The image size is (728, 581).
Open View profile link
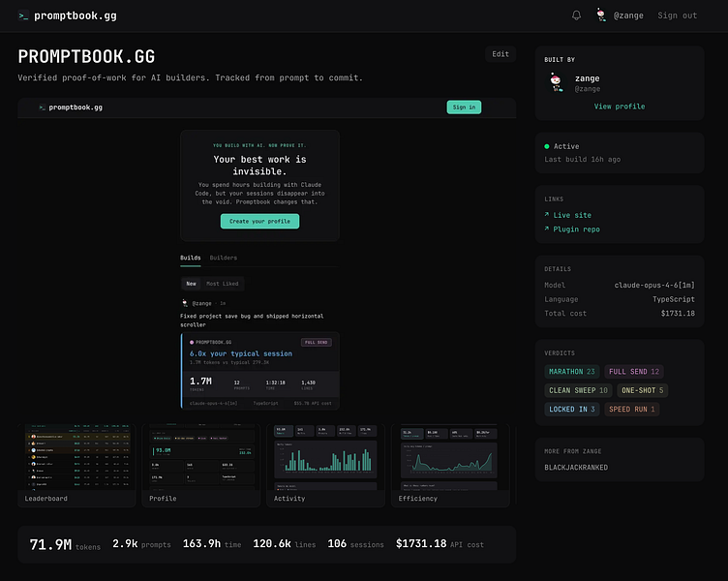pos(620,107)
